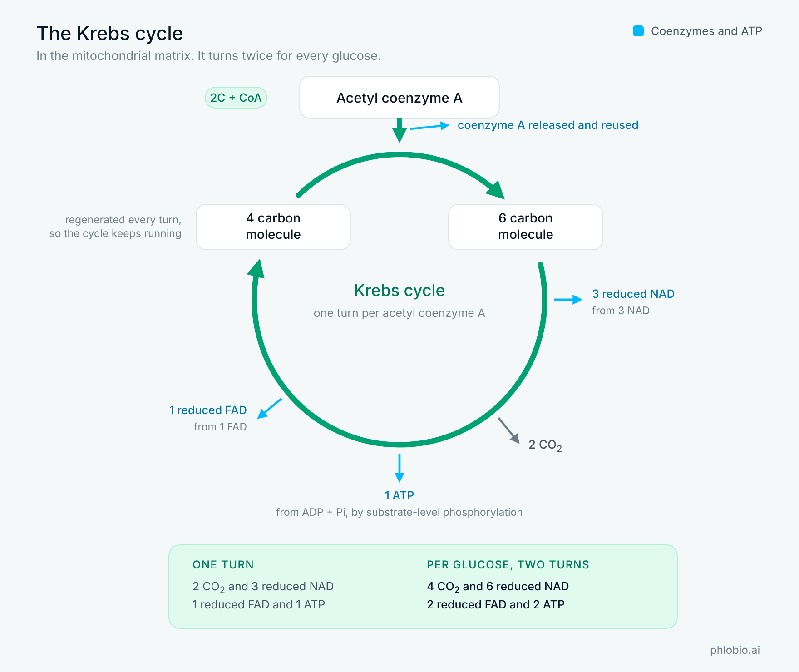
Task: Click the blue Coenzymes and ATP legend swatch
Action: (x=638, y=31)
